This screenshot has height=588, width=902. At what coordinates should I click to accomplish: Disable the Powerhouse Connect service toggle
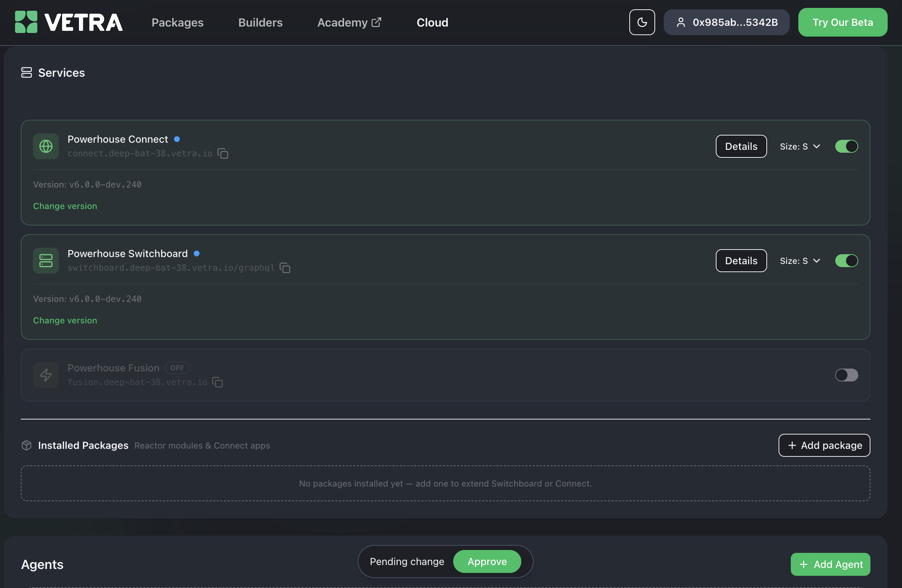pyautogui.click(x=847, y=146)
